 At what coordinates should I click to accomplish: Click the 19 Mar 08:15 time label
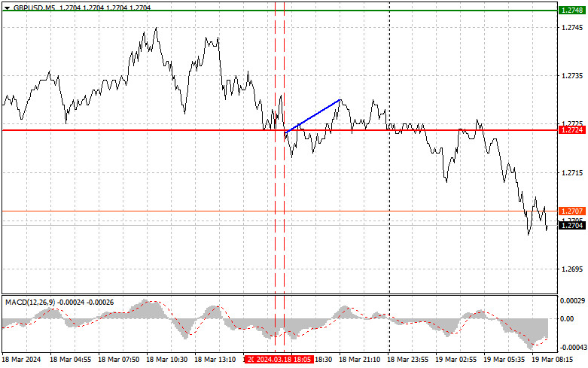pos(552,360)
